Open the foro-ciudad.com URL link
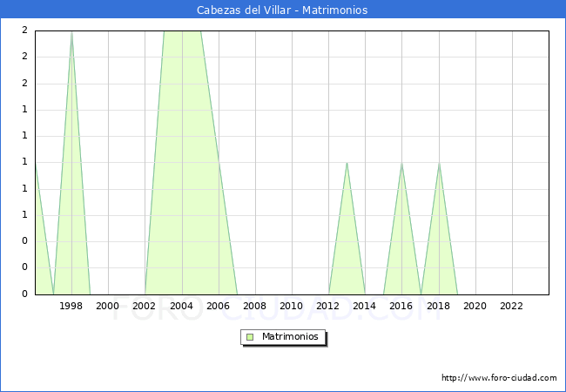This screenshot has width=566, height=392. [499, 377]
